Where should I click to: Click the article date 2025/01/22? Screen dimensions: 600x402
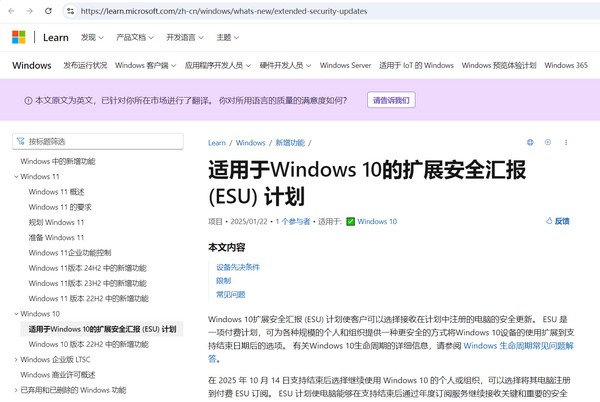click(x=249, y=221)
